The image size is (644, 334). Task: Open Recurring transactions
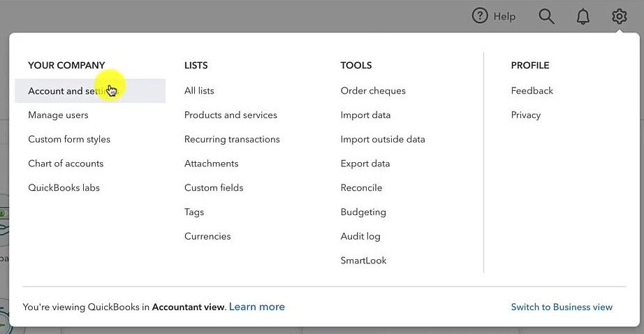[x=232, y=139]
